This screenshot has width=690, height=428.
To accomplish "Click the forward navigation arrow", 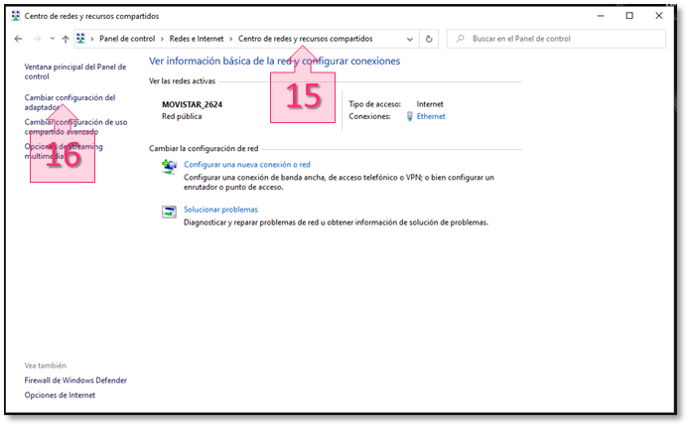I will 37,39.
